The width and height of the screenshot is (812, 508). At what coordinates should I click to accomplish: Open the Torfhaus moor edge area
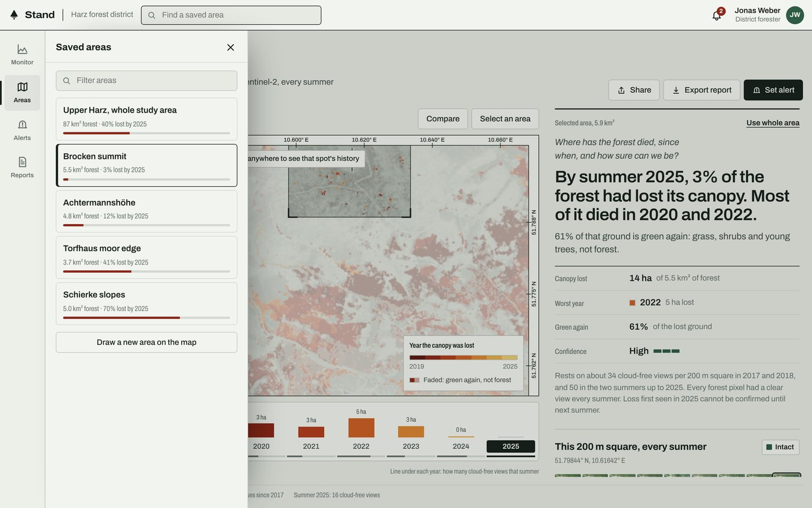pos(147,257)
